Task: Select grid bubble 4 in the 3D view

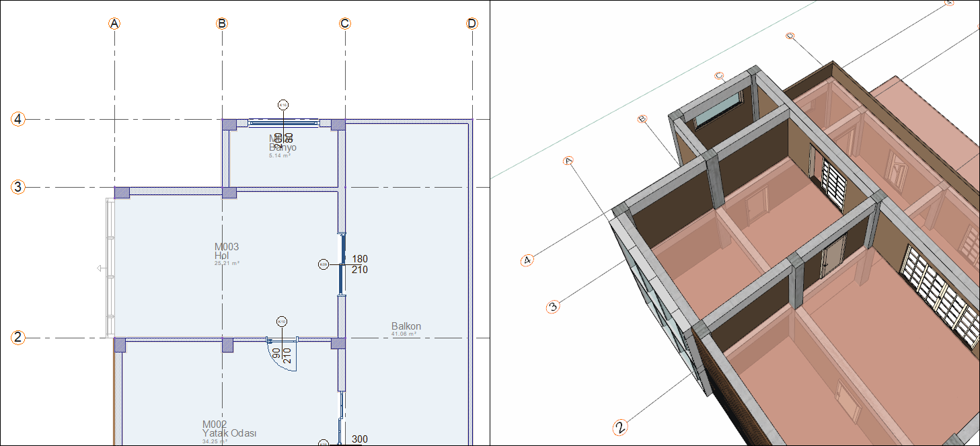Action: [x=528, y=260]
